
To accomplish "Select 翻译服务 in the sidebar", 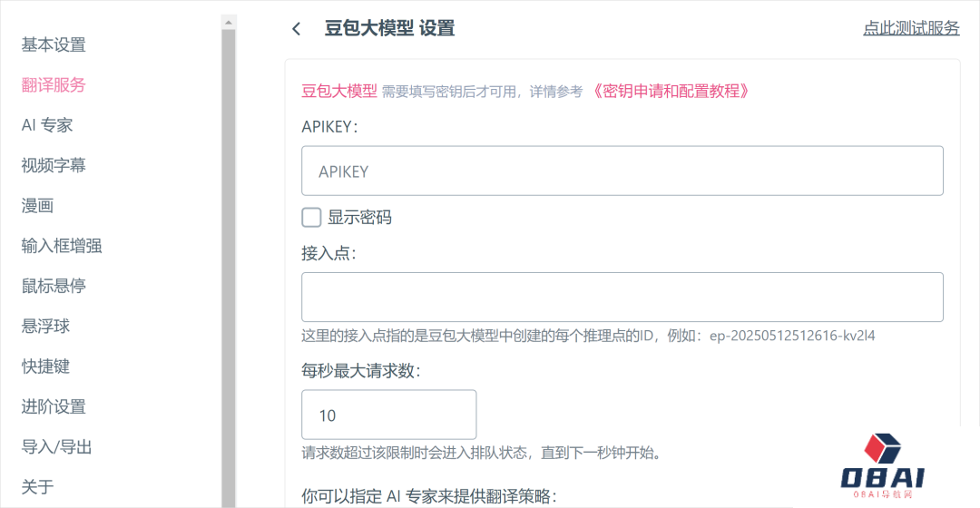I will coord(54,85).
